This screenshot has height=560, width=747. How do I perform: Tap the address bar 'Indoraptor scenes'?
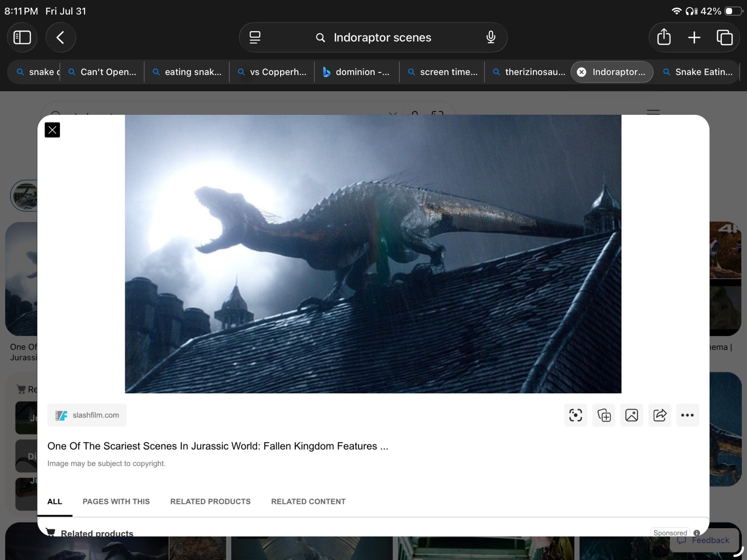pos(373,37)
